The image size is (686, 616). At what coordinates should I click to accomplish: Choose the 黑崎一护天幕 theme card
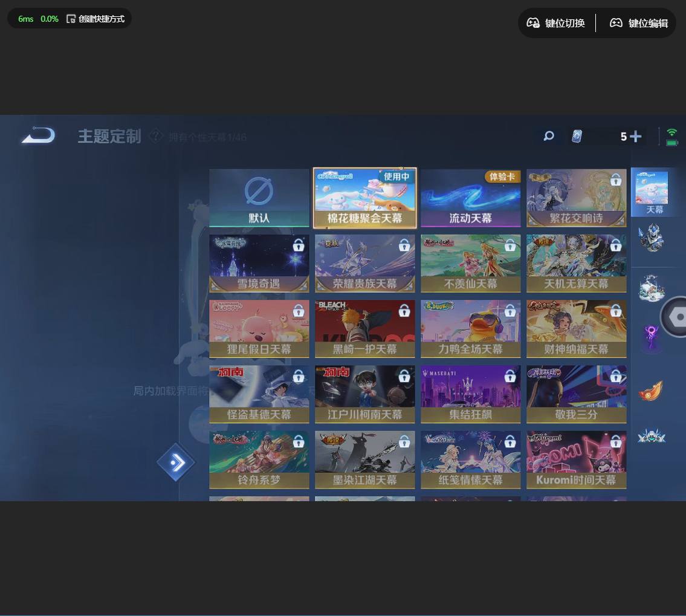[x=365, y=329]
